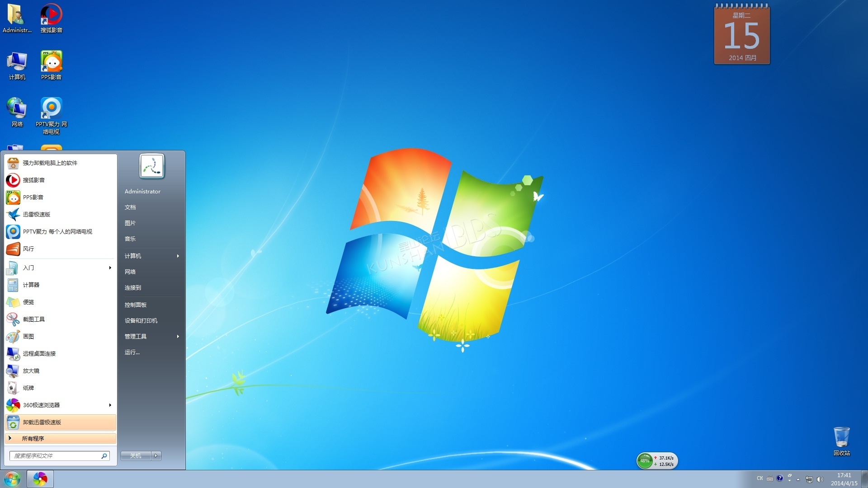Expand 360极速浏览器 jump list arrow
Viewport: 868px width, 488px height.
coord(110,405)
